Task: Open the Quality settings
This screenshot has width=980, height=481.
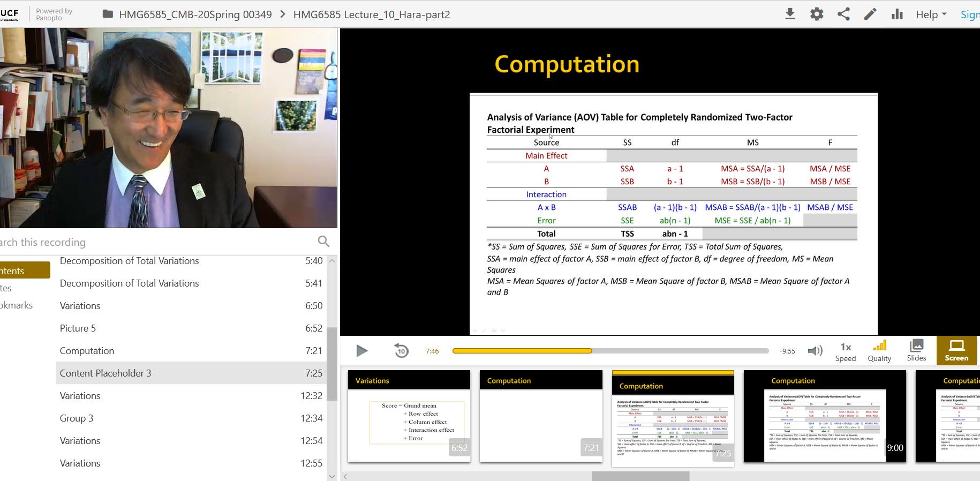Action: pos(879,351)
